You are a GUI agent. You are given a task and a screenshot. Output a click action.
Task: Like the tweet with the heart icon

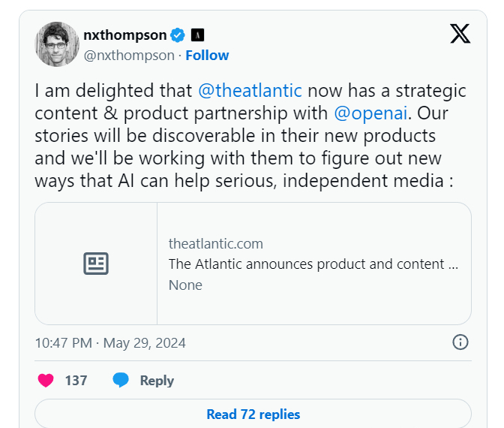(46, 381)
